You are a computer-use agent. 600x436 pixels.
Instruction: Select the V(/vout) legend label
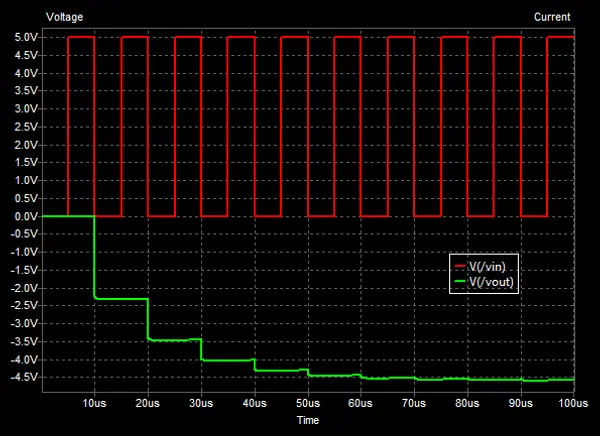tap(493, 283)
